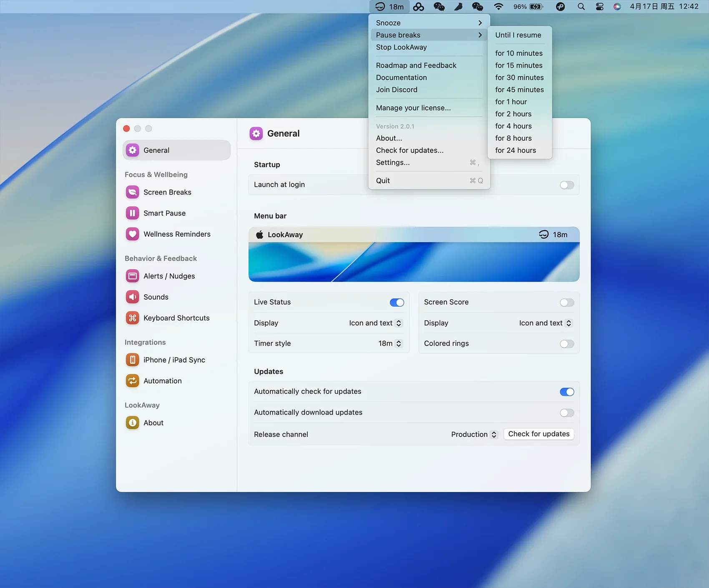Enable the Colored rings switch
The image size is (709, 588).
tap(566, 344)
